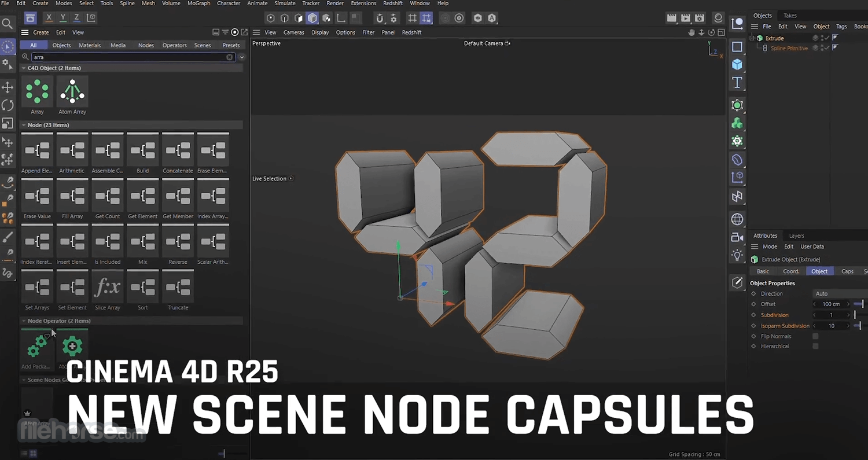The height and width of the screenshot is (460, 868).
Task: Adjust the Isoparm Subdivision slider
Action: click(859, 326)
